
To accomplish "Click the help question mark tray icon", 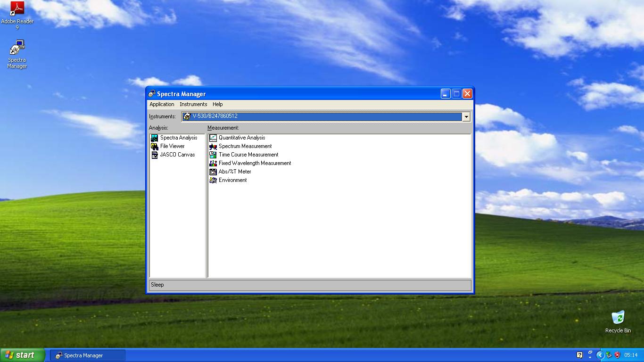I will (579, 355).
